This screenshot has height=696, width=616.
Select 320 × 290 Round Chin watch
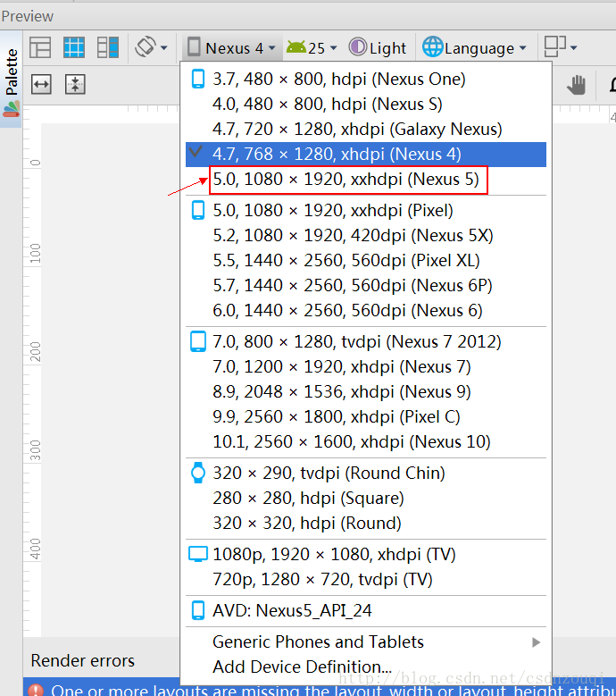point(366,474)
